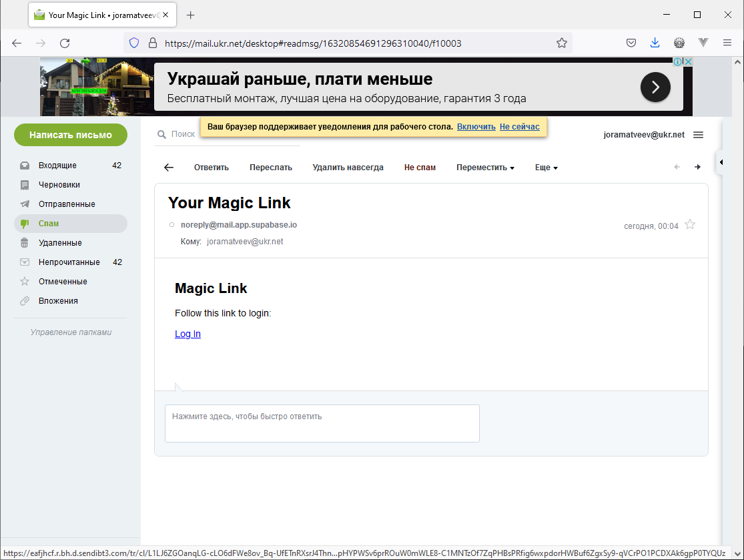
Task: Click the browser address bar URL
Action: [x=313, y=43]
